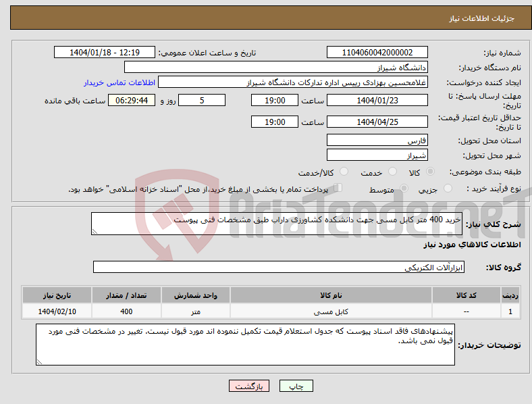532x404 pixels.
Task: Open اطلاعات تماس خریدار link
Action: [119, 82]
